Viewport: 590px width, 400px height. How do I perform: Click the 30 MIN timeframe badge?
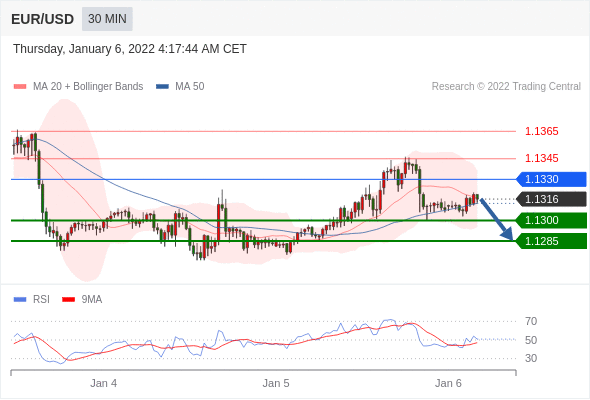coord(107,19)
